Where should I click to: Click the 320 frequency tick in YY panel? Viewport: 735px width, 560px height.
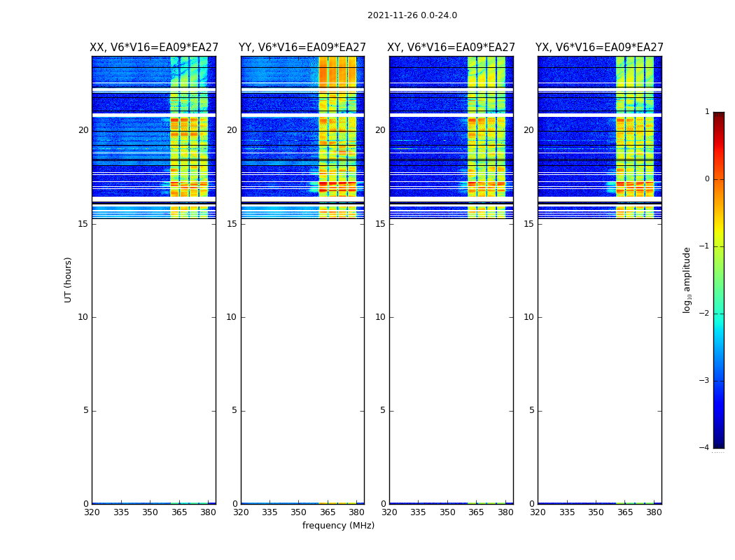(241, 512)
